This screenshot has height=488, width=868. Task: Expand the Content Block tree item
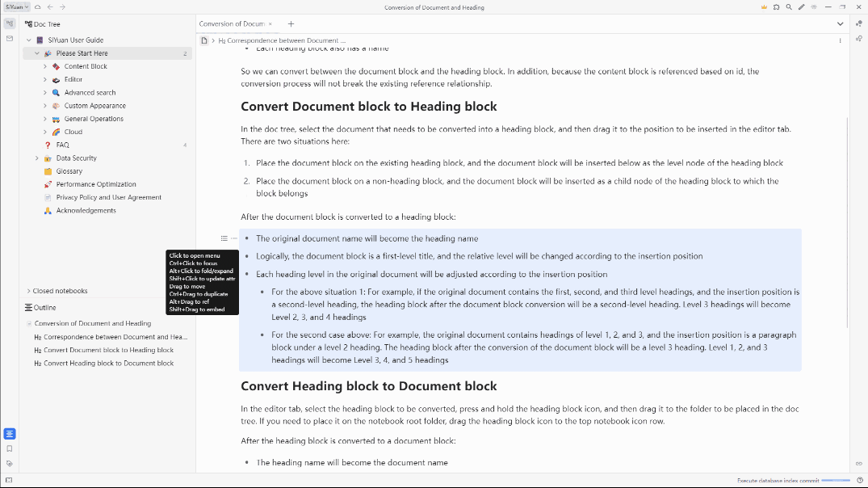[45, 66]
